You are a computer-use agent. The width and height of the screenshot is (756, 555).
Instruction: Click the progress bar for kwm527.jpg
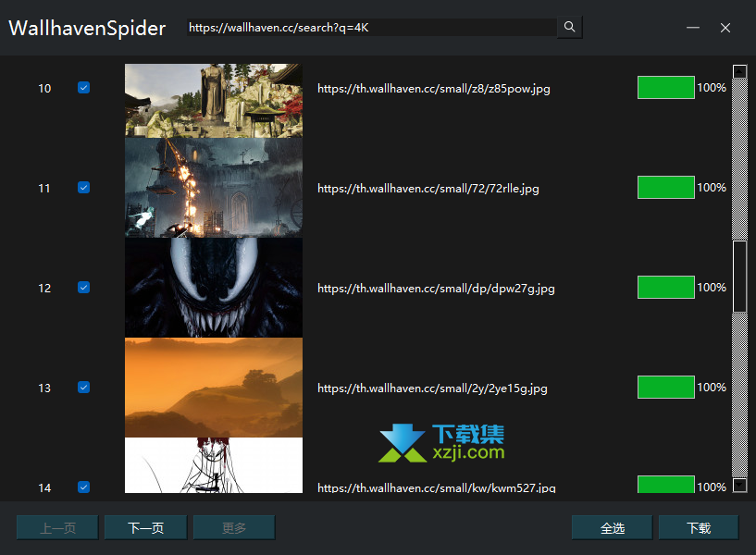666,484
